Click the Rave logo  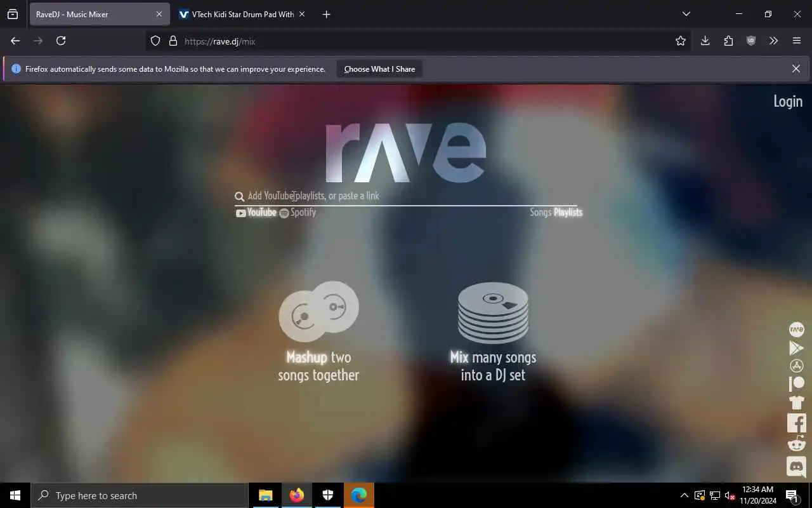[x=406, y=152]
